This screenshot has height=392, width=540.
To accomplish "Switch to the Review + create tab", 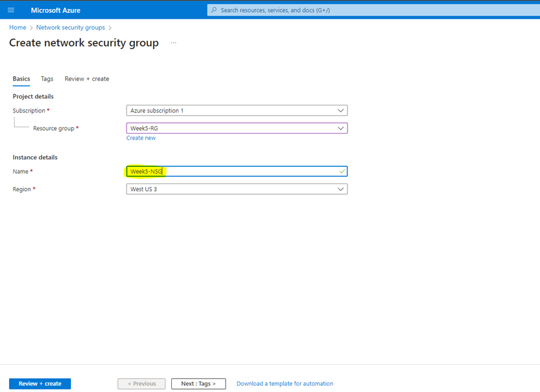I will pos(87,79).
